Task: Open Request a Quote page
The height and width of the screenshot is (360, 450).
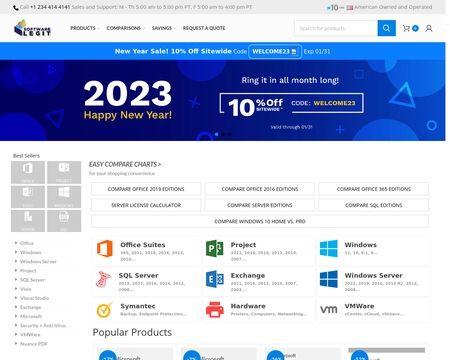Action: click(x=204, y=28)
